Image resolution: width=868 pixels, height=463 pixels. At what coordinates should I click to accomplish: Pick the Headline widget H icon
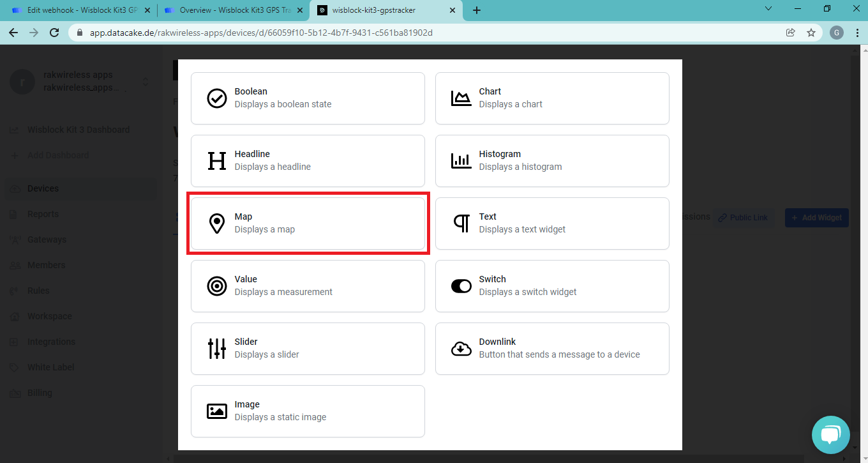click(x=217, y=161)
